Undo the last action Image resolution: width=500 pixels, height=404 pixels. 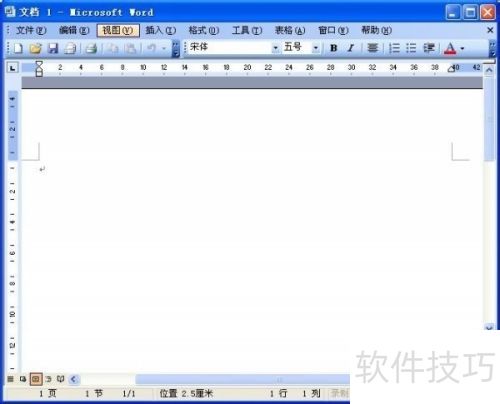click(152, 48)
